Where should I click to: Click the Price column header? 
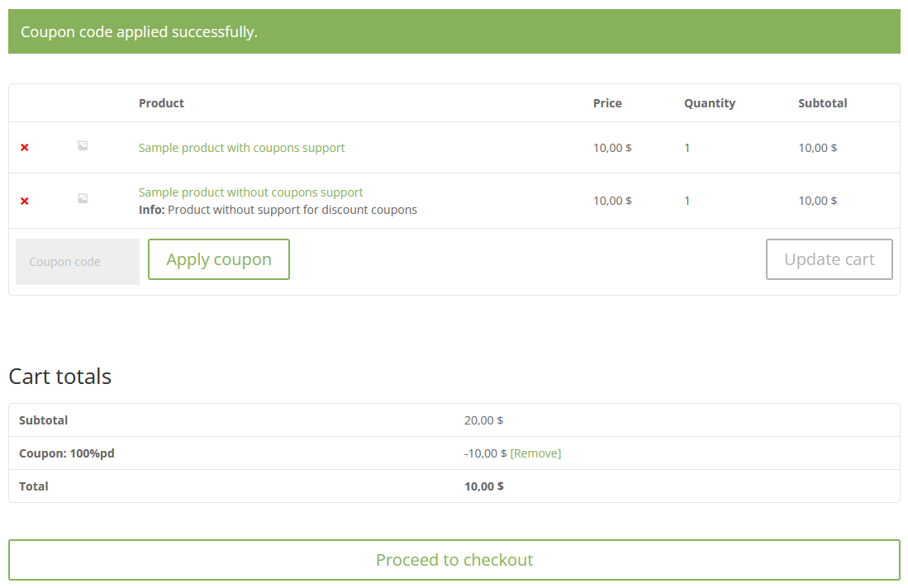[607, 103]
